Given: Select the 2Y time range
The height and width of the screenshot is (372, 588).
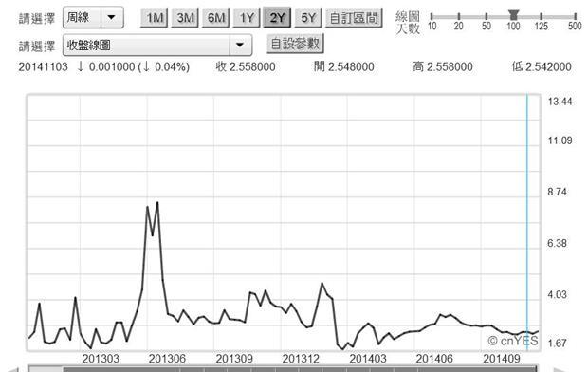Looking at the screenshot, I should tap(277, 18).
